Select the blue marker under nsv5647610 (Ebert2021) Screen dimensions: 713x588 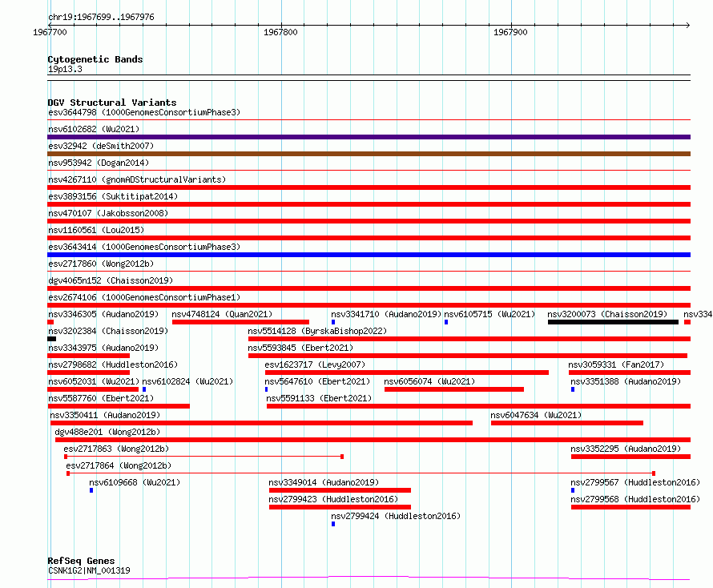point(267,389)
